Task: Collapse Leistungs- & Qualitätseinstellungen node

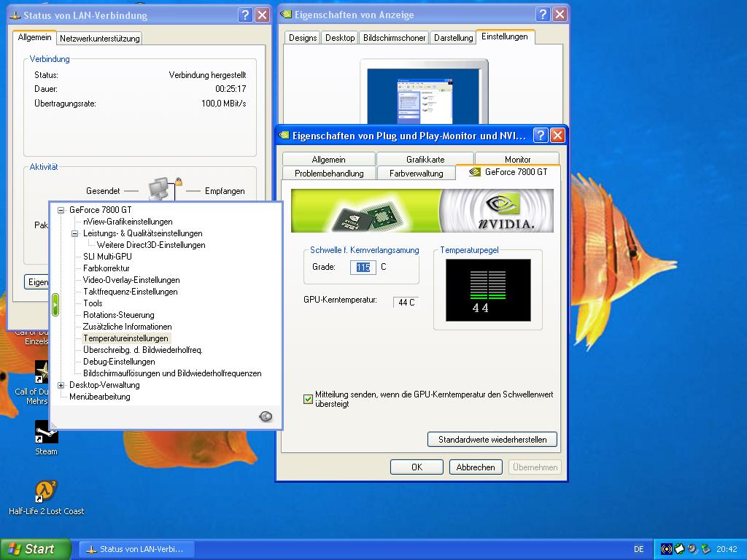Action: [75, 233]
